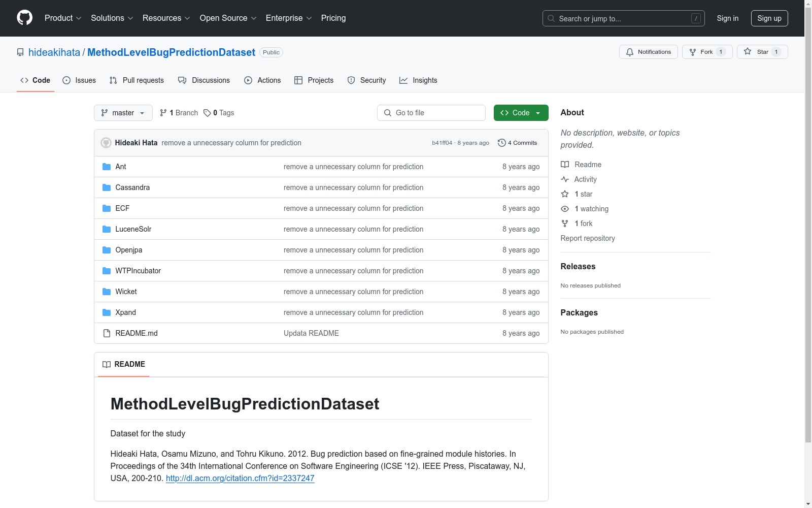Open the Actions tab
Image resolution: width=812 pixels, height=508 pixels.
coord(262,80)
